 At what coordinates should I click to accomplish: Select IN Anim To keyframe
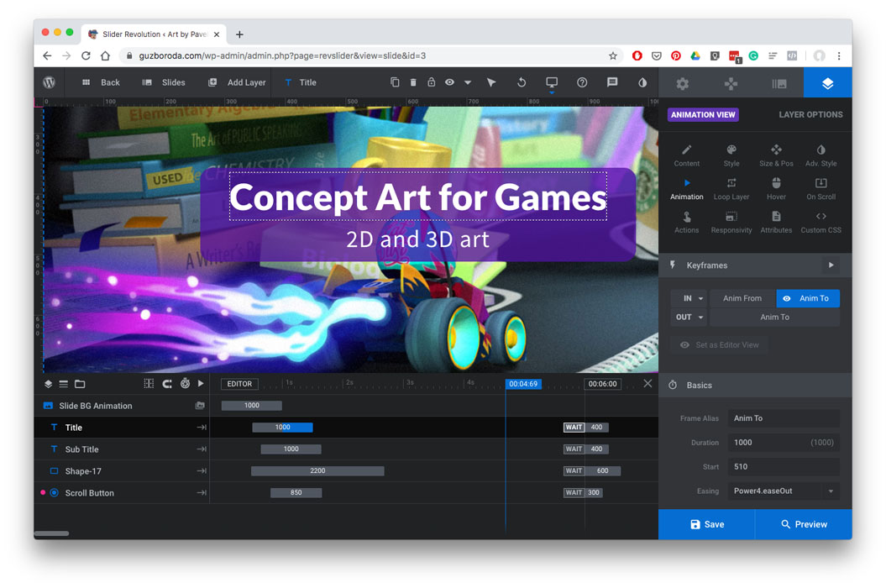click(x=808, y=298)
